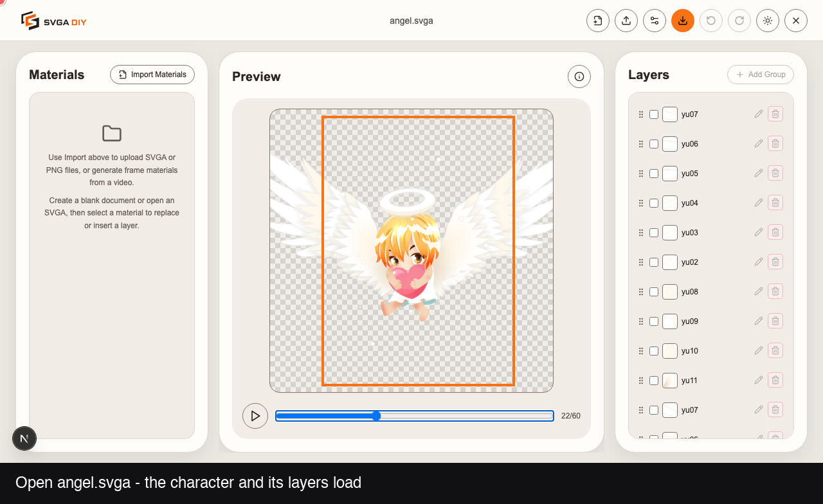Viewport: 823px width, 504px height.
Task: Close the document with the X icon
Action: click(796, 21)
